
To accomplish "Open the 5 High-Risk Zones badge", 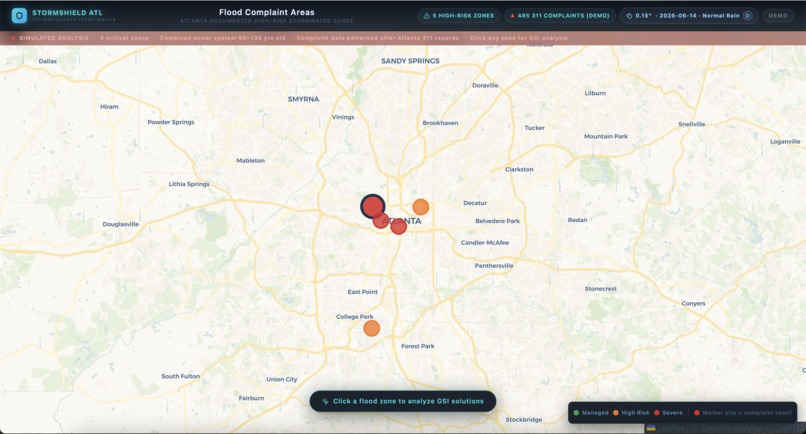I will (459, 16).
